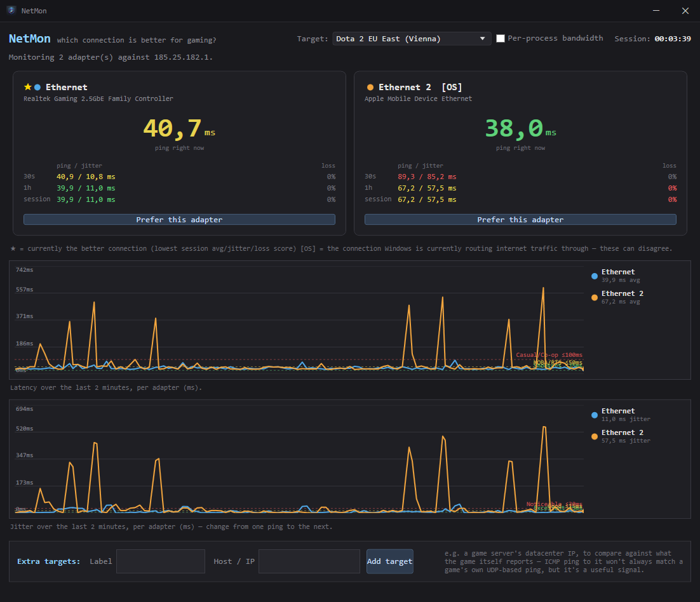Screen dimensions: 700x602
Task: Click the 38,0 ms current ping value
Action: tap(520, 128)
